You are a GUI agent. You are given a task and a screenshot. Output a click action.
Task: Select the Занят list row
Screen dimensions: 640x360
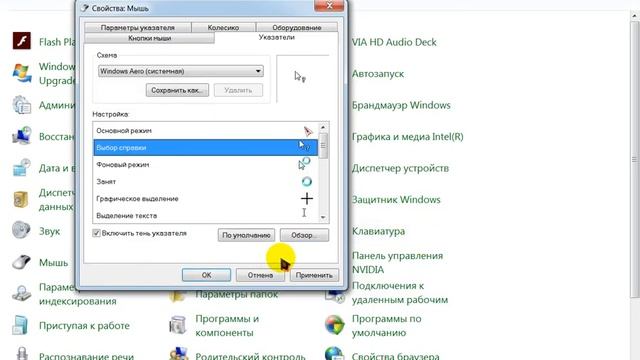pyautogui.click(x=205, y=182)
